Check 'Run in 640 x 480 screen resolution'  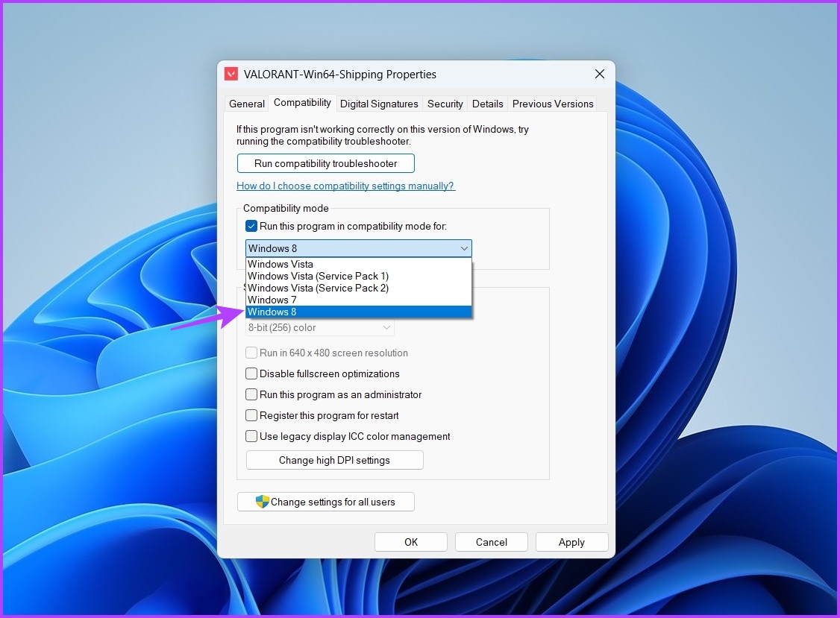pyautogui.click(x=251, y=353)
